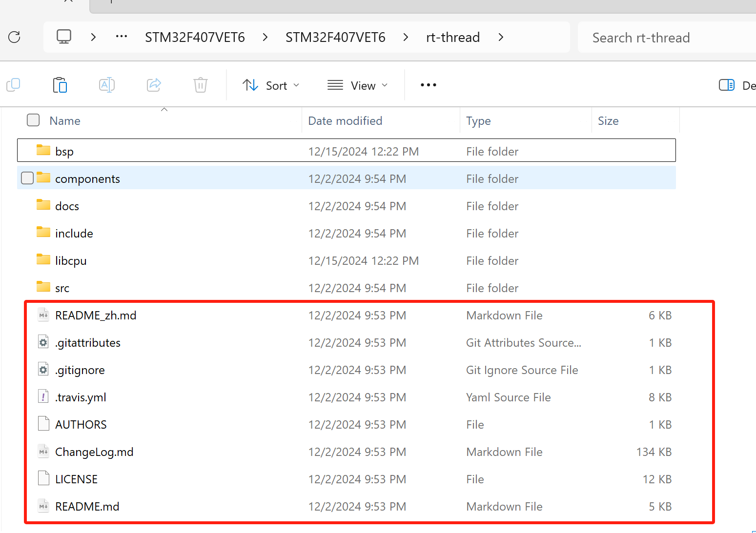Open the See more toolbar options menu
The height and width of the screenshot is (533, 756).
tap(428, 85)
